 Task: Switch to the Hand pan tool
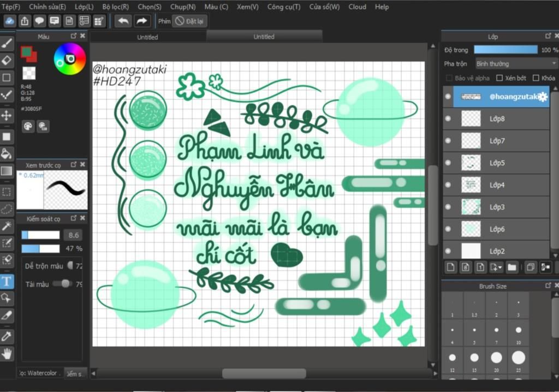coord(7,354)
